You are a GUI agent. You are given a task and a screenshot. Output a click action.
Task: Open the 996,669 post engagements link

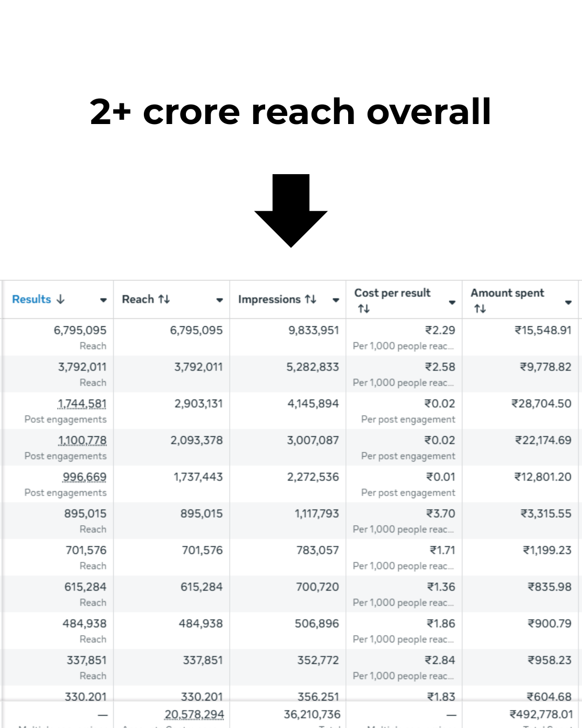[x=85, y=477]
